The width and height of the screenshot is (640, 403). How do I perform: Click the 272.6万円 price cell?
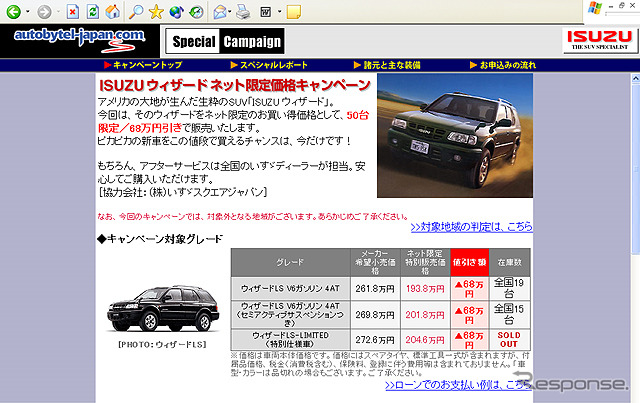coord(375,340)
